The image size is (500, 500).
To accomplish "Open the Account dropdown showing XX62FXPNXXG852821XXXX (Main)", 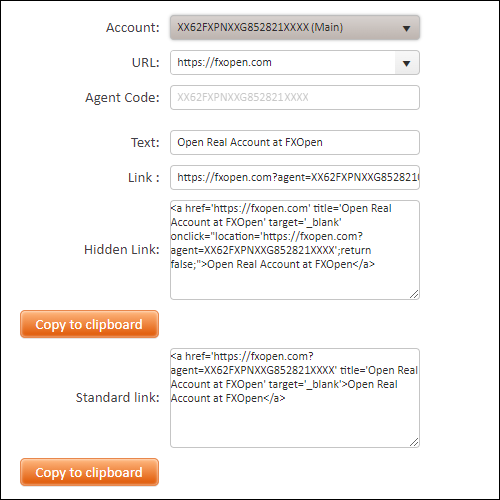I will pyautogui.click(x=295, y=28).
